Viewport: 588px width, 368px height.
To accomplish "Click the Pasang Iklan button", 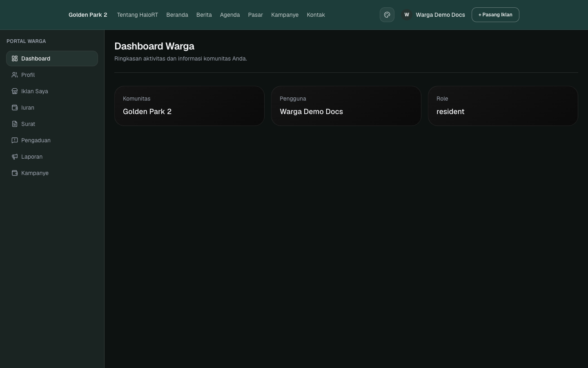I will (495, 15).
